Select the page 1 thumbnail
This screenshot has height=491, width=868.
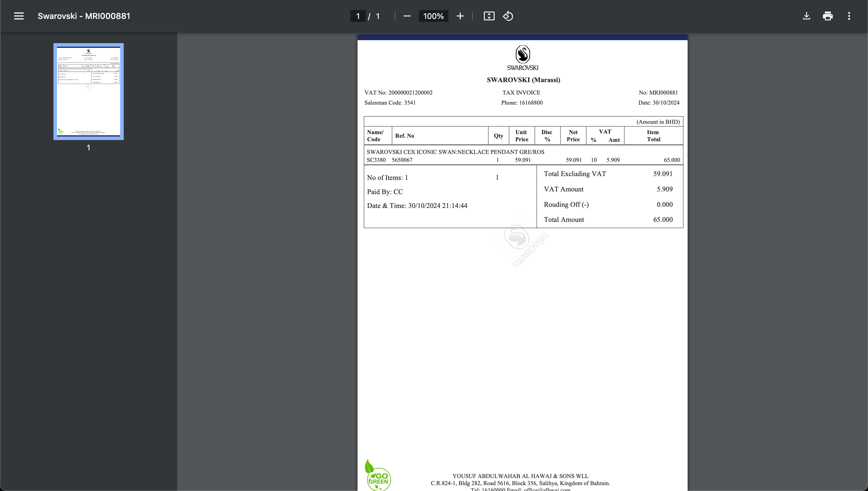click(x=88, y=91)
